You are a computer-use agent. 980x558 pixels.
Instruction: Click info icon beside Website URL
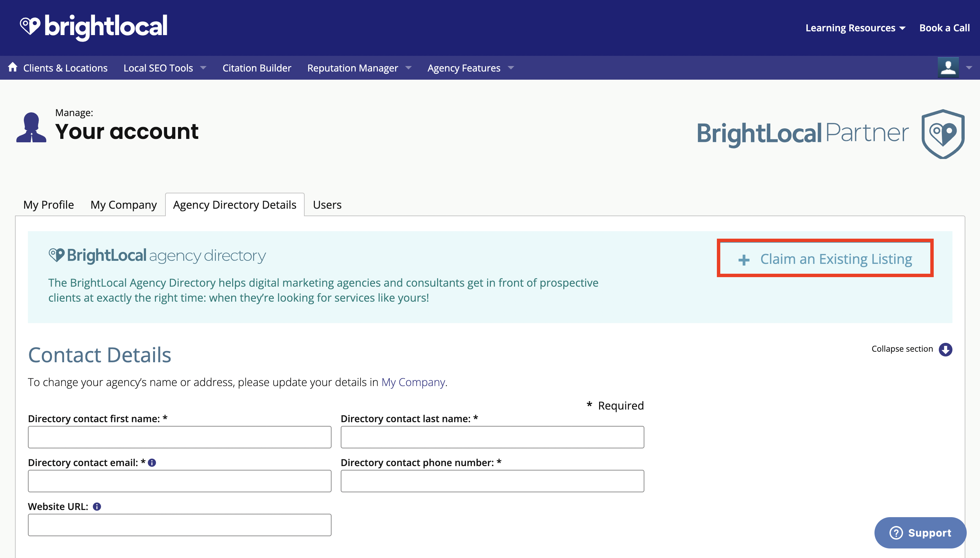click(x=97, y=507)
